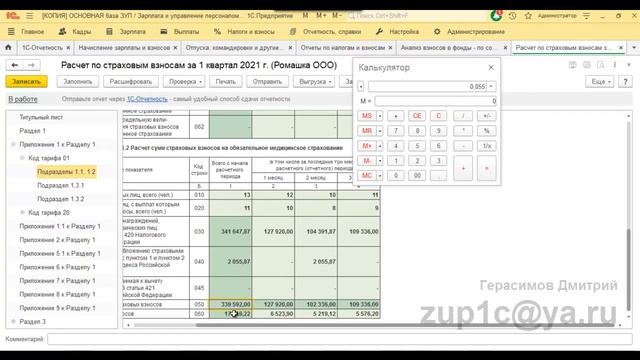Screen dimensions: 640x360
Task: Open the dropdown next to MR button
Action: click(380, 131)
